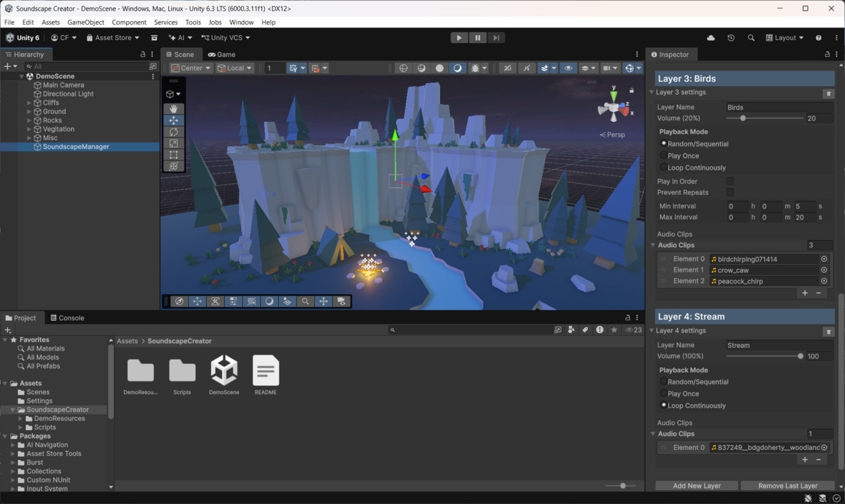
Task: Delete Layer 3 with trash icon
Action: [828, 93]
